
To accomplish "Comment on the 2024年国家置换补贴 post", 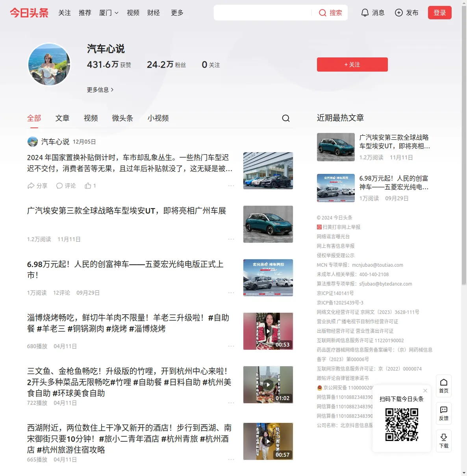I will [x=66, y=186].
